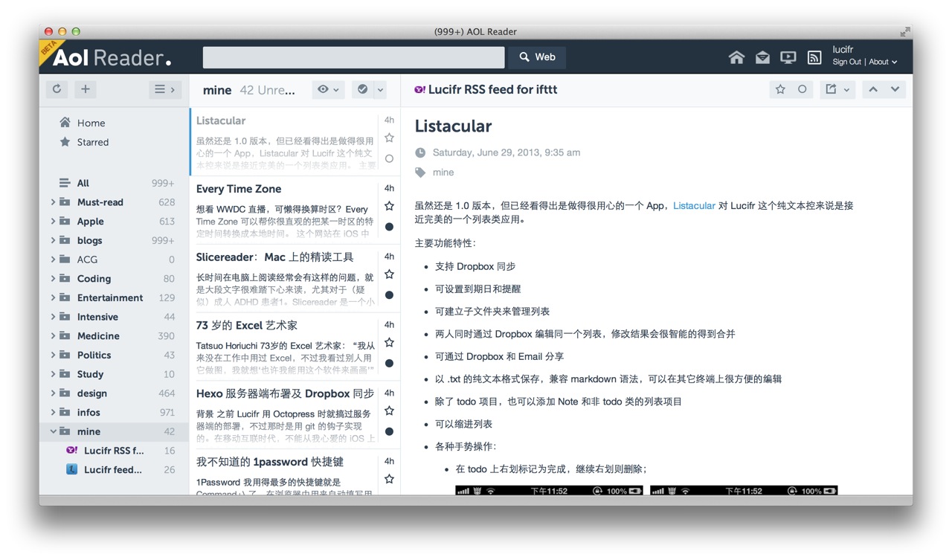Click Home house icon in sidebar

(x=65, y=123)
